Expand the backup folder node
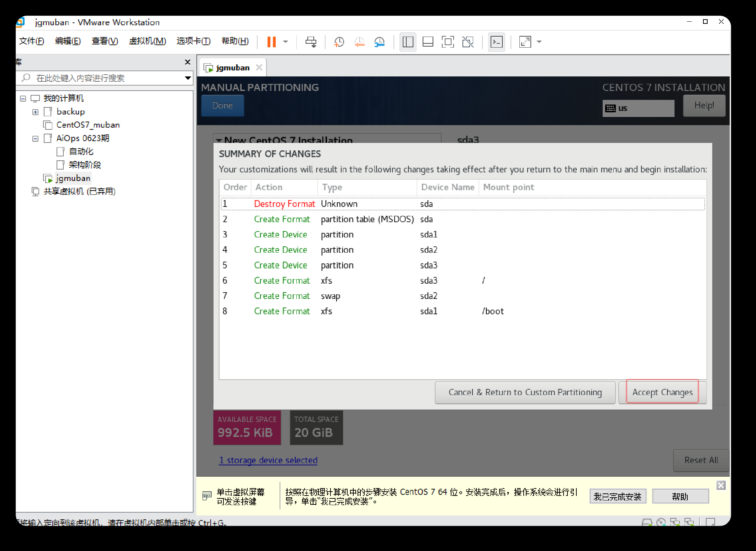The image size is (756, 551). [35, 112]
